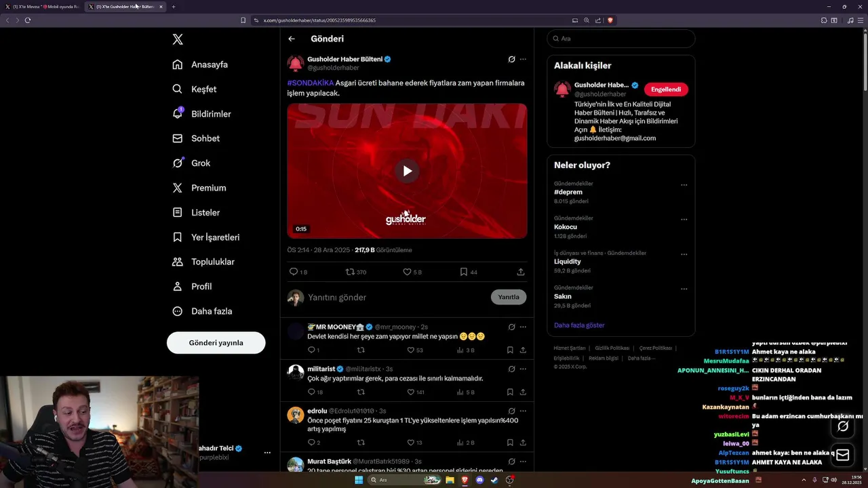868x488 pixels.
Task: Repost MR MOONEY's reply
Action: click(x=361, y=350)
